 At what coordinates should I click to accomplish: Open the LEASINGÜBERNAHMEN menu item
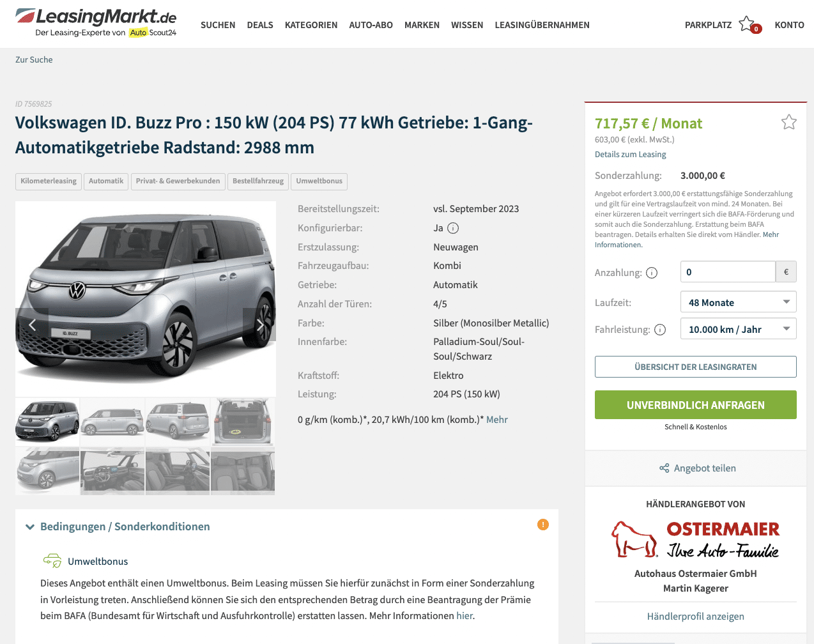pyautogui.click(x=542, y=25)
